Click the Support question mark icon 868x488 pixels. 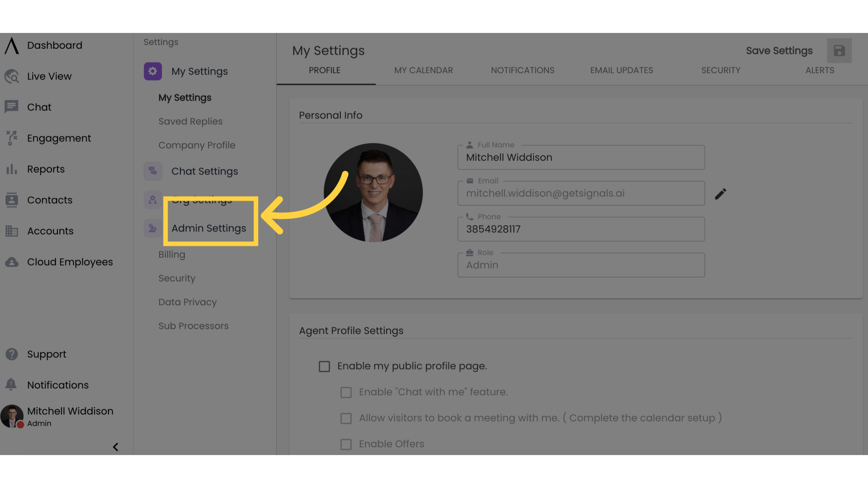(x=12, y=354)
